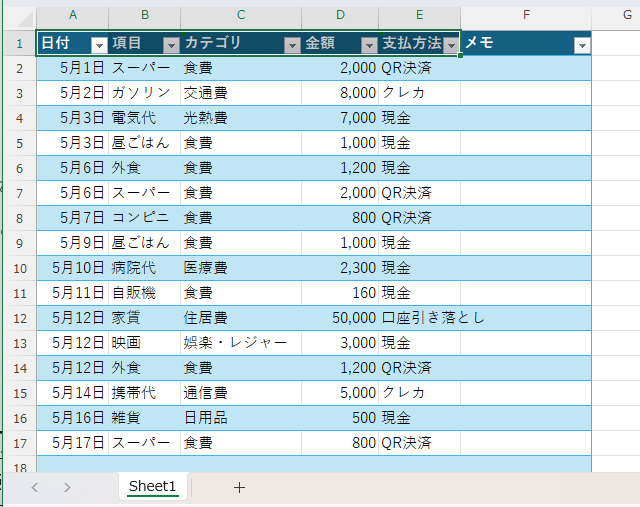The width and height of the screenshot is (640, 507).
Task: Select cell with date 5月1日
Action: pos(73,68)
